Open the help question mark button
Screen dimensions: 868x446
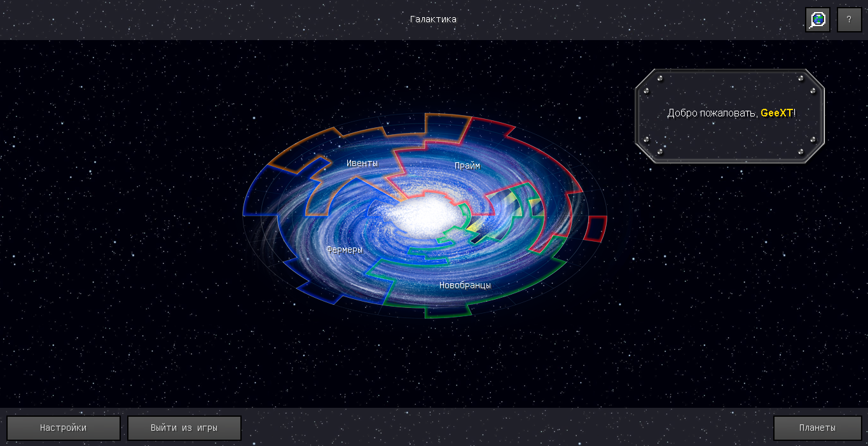click(849, 20)
